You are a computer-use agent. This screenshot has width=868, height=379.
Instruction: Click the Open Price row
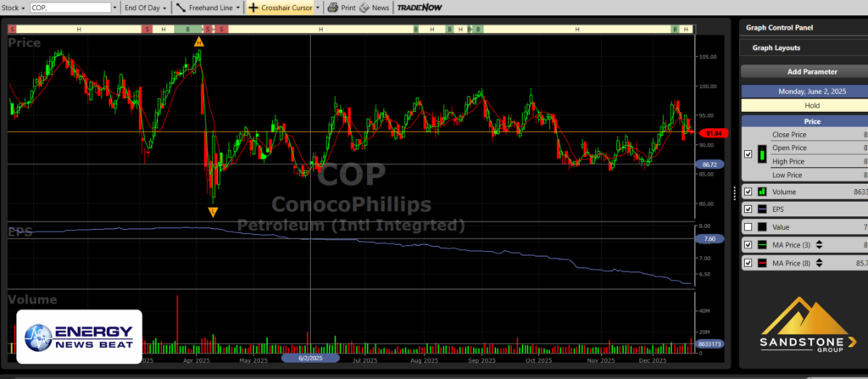[x=820, y=148]
